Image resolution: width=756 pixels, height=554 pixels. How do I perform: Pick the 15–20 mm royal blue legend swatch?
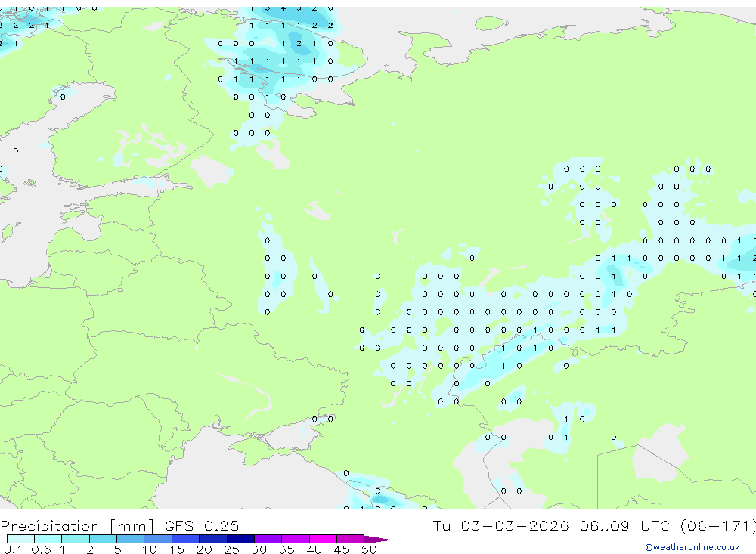pyautogui.click(x=186, y=539)
